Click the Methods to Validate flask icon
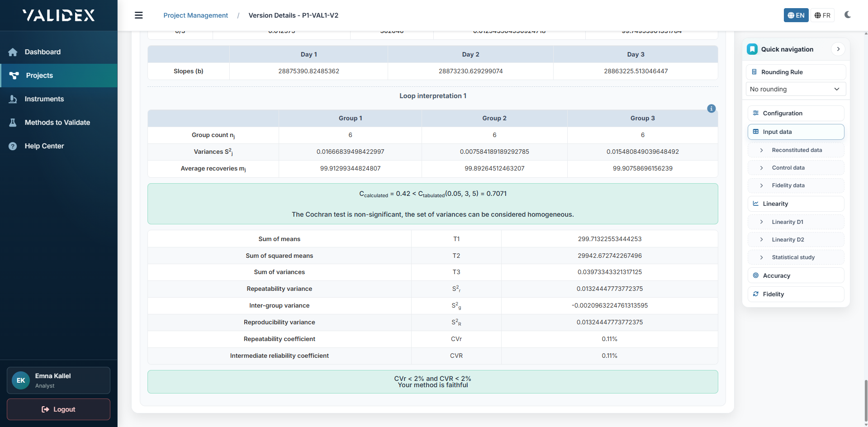 click(13, 123)
